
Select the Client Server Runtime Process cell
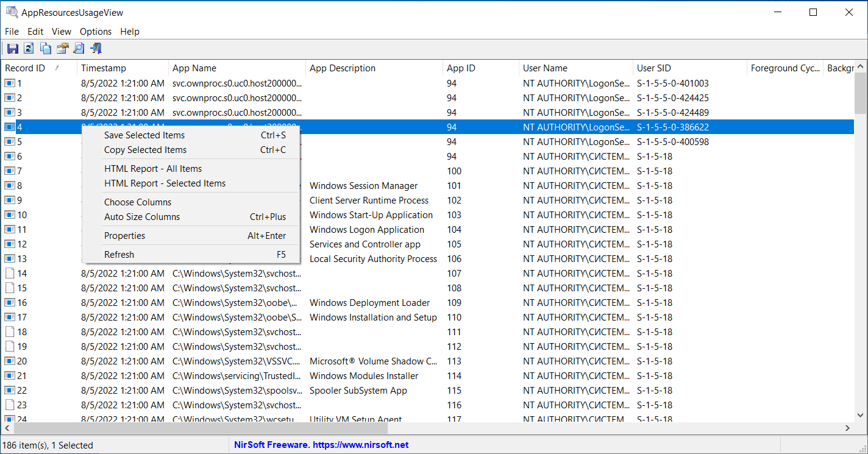coord(369,200)
